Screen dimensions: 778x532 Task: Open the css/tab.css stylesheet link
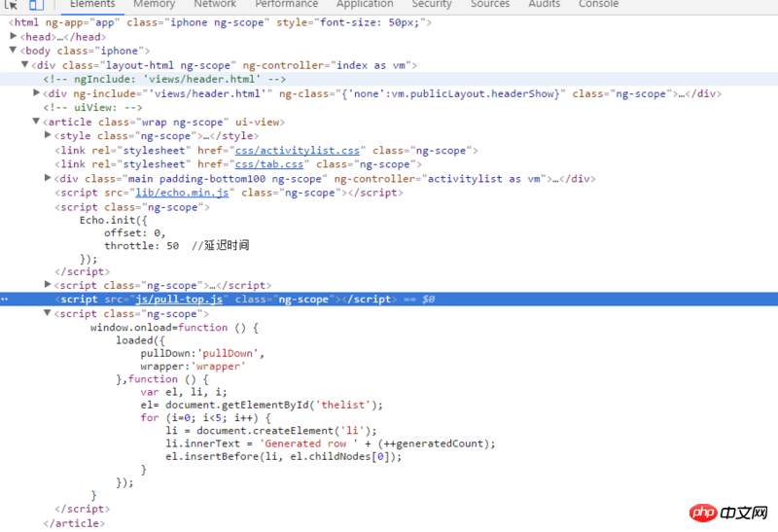[269, 164]
